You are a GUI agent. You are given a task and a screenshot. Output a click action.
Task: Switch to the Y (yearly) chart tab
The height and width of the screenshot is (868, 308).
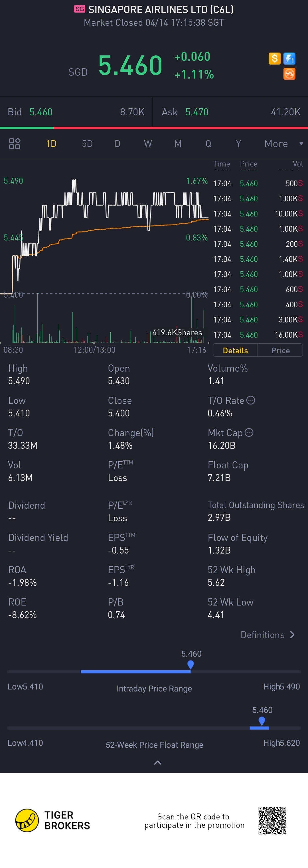[238, 144]
